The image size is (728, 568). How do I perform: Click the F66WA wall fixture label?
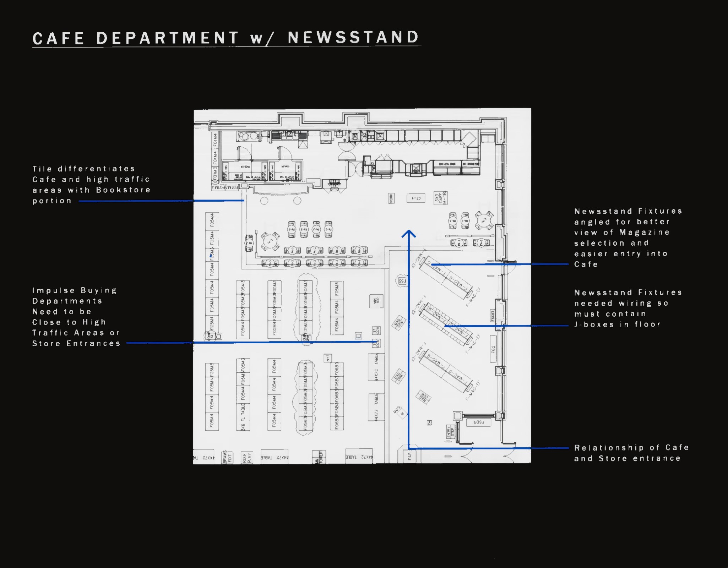coord(493,315)
